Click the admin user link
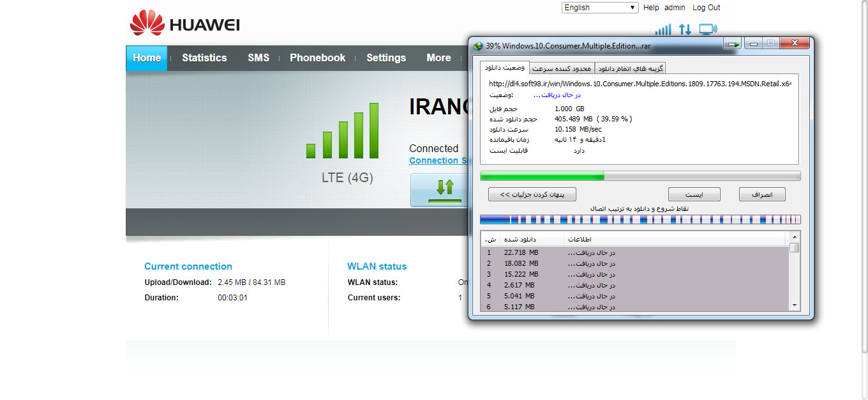The height and width of the screenshot is (400, 868). [x=675, y=8]
